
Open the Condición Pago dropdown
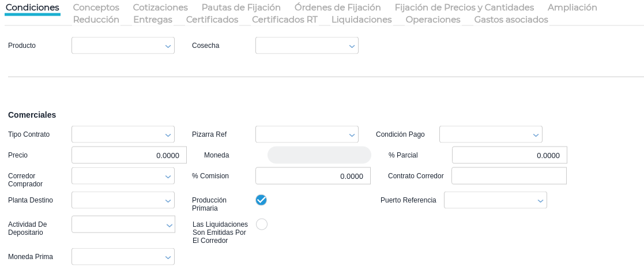(491, 134)
